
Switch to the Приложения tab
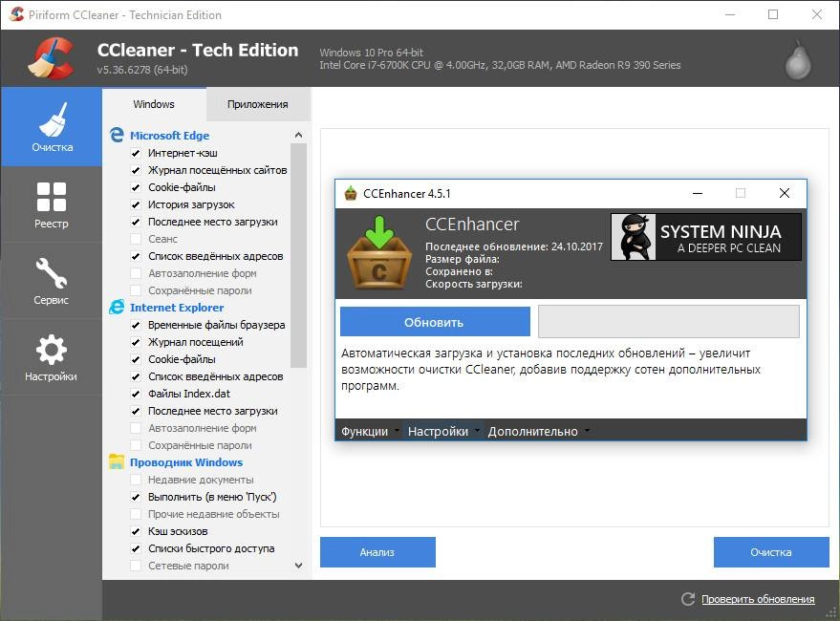pos(258,104)
